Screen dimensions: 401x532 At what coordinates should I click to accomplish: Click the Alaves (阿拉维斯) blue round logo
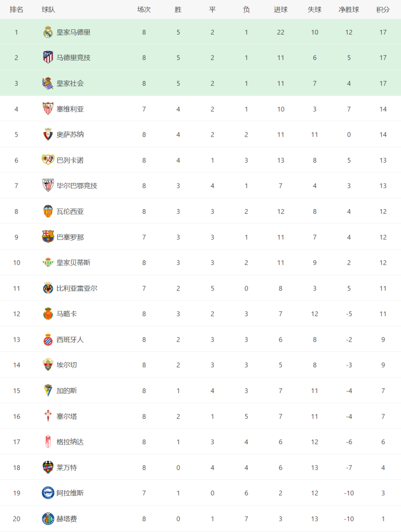point(48,493)
